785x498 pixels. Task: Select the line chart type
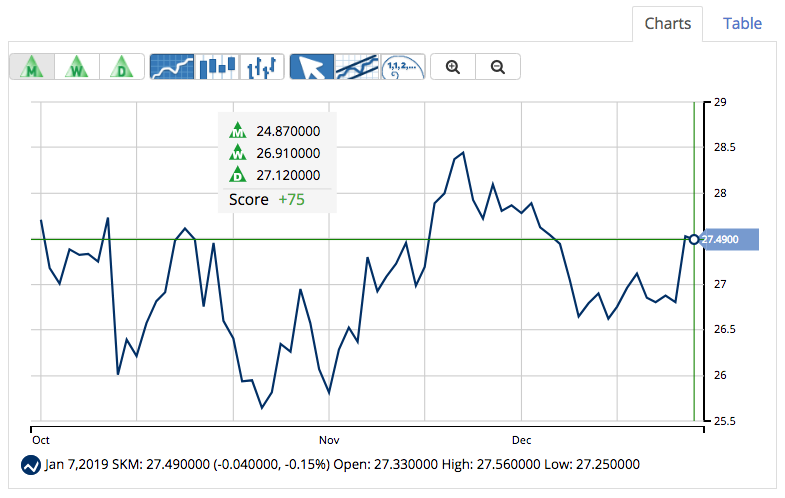(172, 67)
